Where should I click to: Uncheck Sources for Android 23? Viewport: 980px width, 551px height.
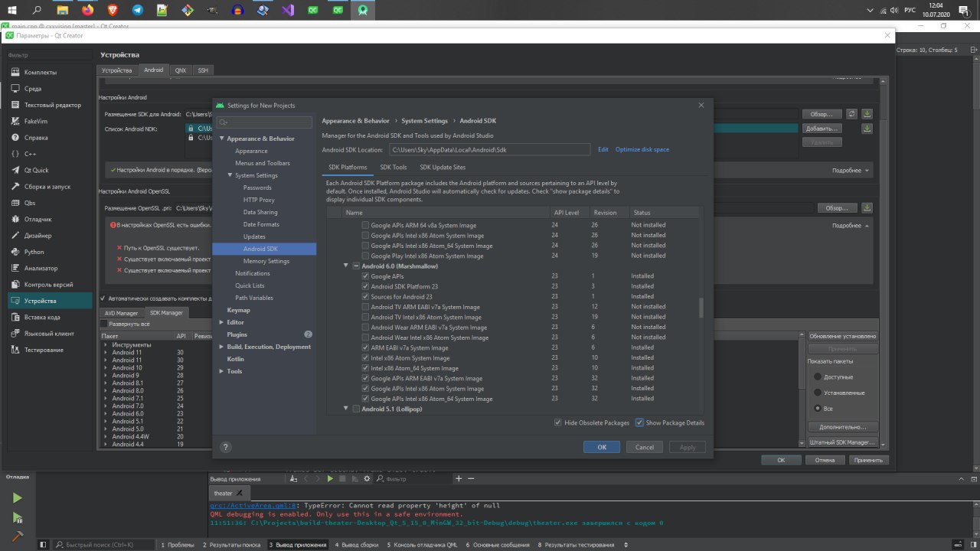point(365,296)
